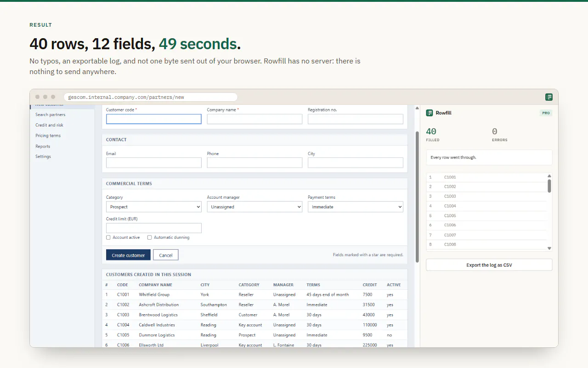Click the TERMS column header
This screenshot has width=588, height=368.
[x=313, y=285]
